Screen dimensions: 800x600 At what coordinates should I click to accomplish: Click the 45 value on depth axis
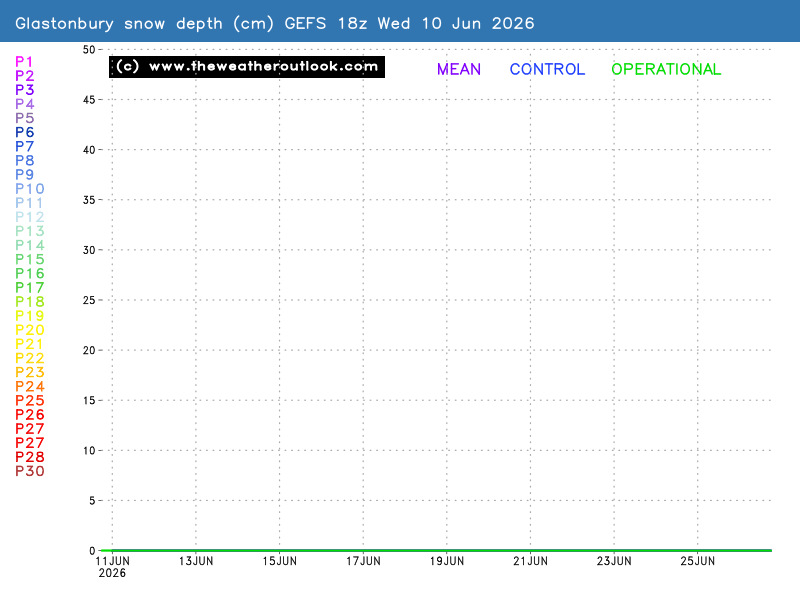pyautogui.click(x=89, y=99)
